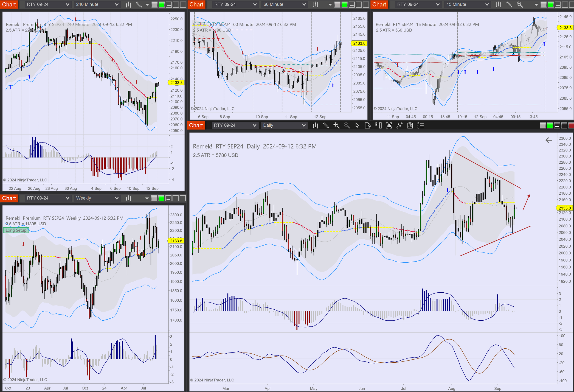
Task: Open Strategies icon in Daily chart toolbar
Action: point(410,125)
